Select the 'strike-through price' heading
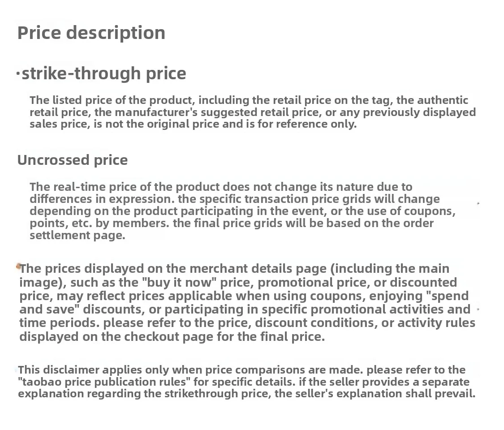This screenshot has width=504, height=430. [104, 73]
